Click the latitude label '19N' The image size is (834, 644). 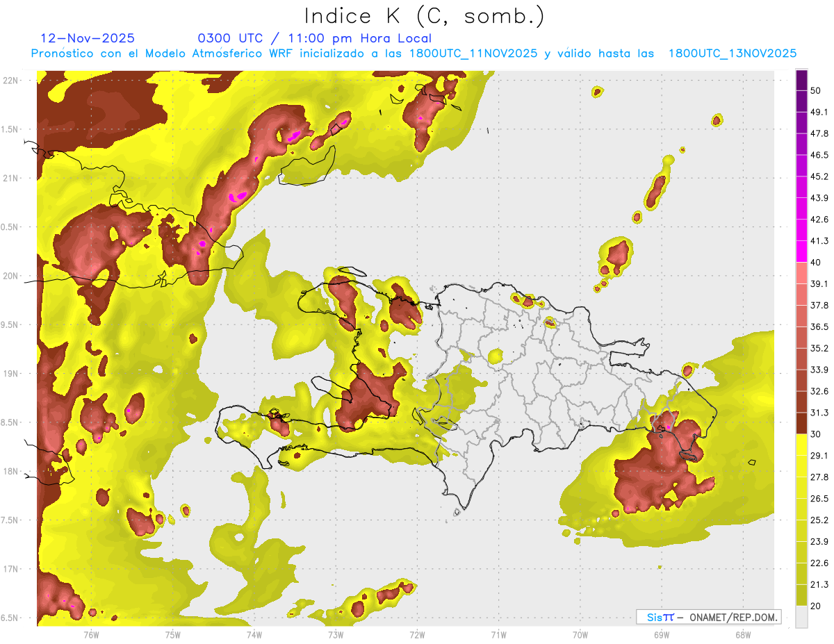point(10,373)
